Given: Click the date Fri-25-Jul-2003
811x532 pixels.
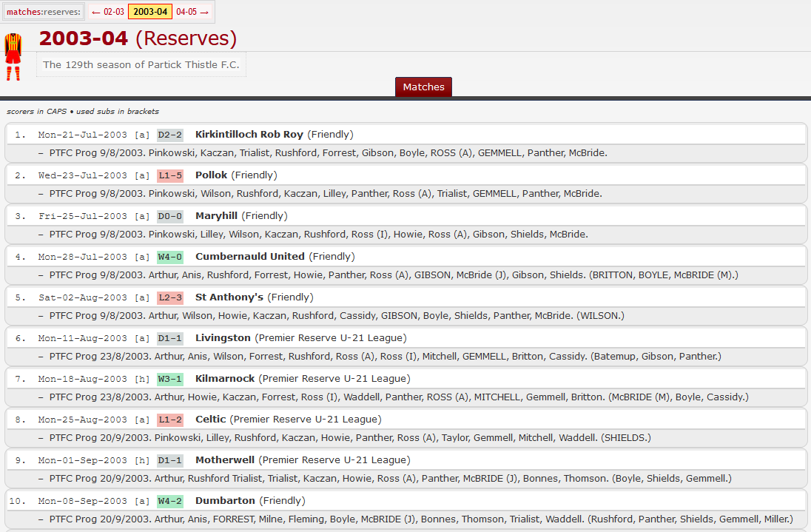Looking at the screenshot, I should tap(83, 216).
